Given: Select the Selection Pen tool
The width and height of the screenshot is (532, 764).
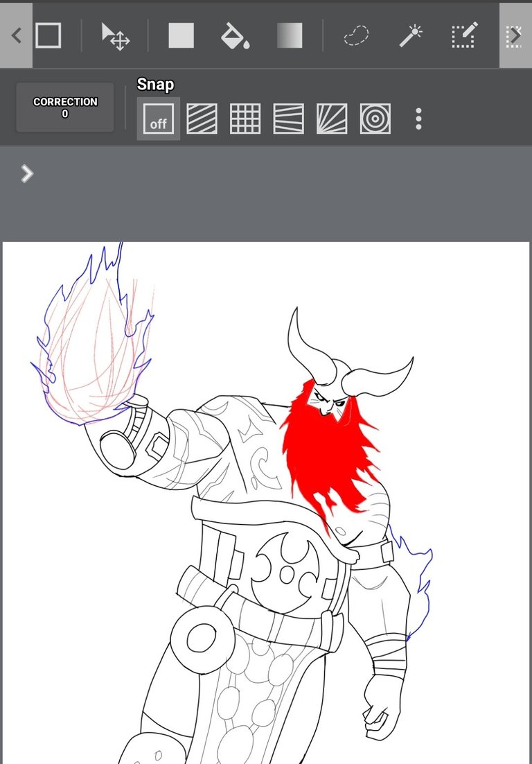Looking at the screenshot, I should click(464, 35).
